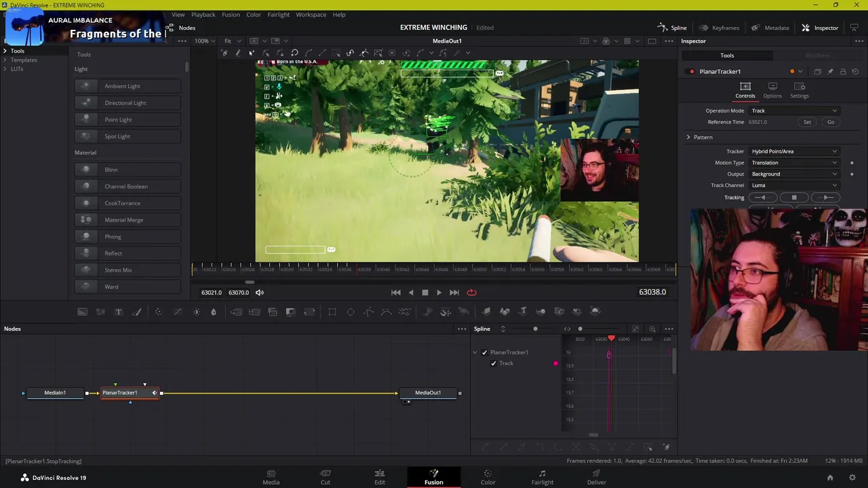Toggle the Inspector panel
Viewport: 868px width, 488px height.
click(x=819, y=28)
